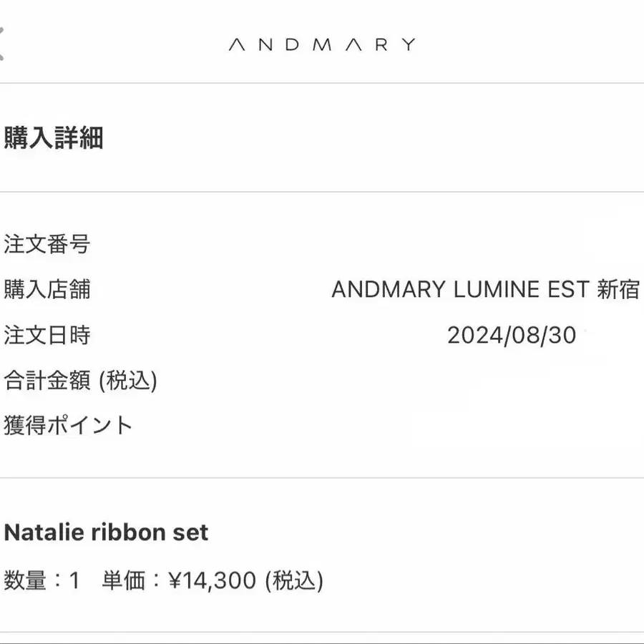644x644 pixels.
Task: Select the order date 2024/08/30
Action: [511, 335]
